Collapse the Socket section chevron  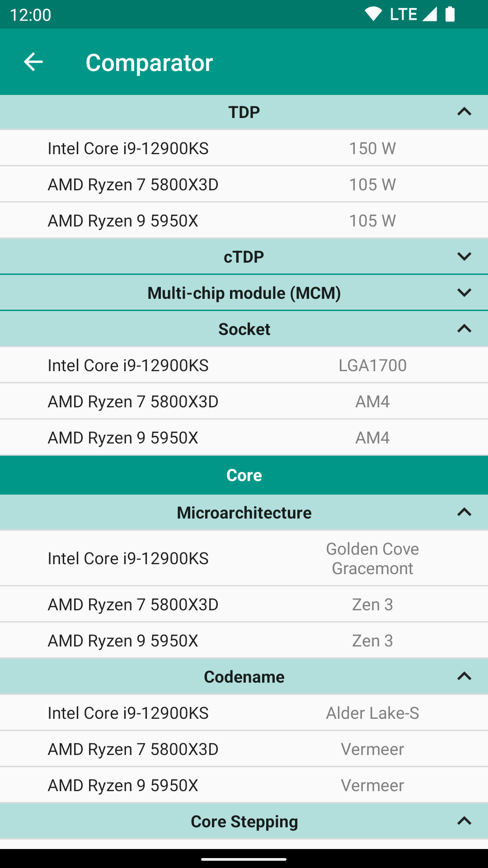pos(464,329)
